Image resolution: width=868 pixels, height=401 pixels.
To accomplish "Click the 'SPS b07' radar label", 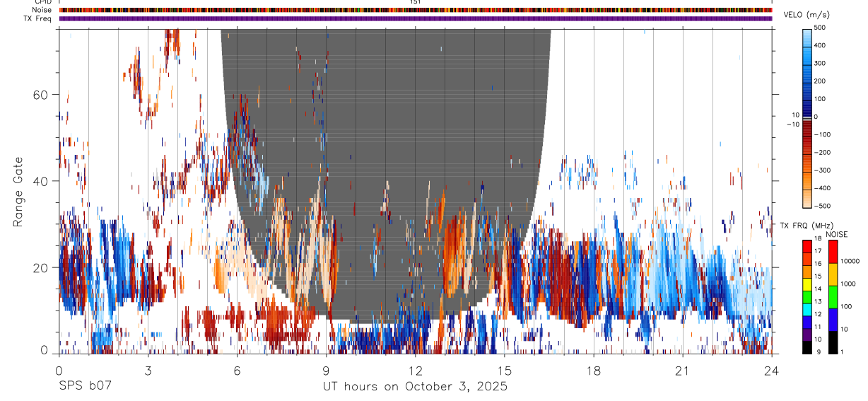I will pyautogui.click(x=84, y=387).
